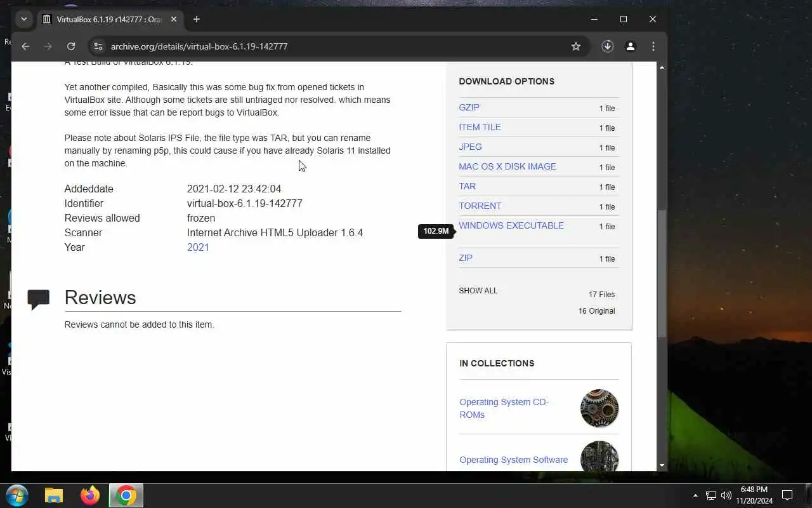Screen dimensions: 812x508
Task: Open Operating System Software collection
Action: point(514,460)
